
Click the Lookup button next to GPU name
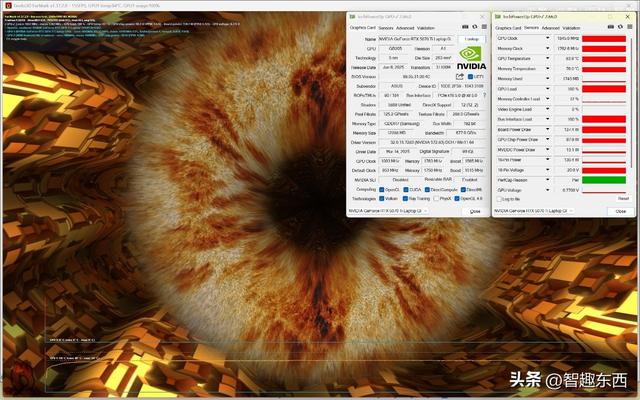pos(471,39)
